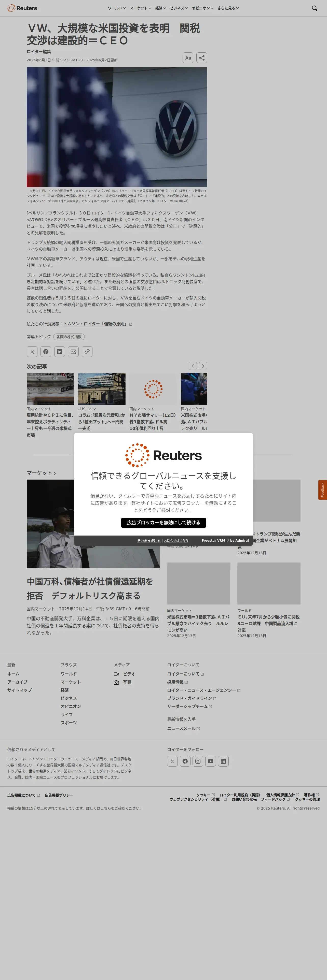This screenshot has height=980, width=327.
Task: Open 個人情報保護方針 link in footer
Action: coord(282,795)
